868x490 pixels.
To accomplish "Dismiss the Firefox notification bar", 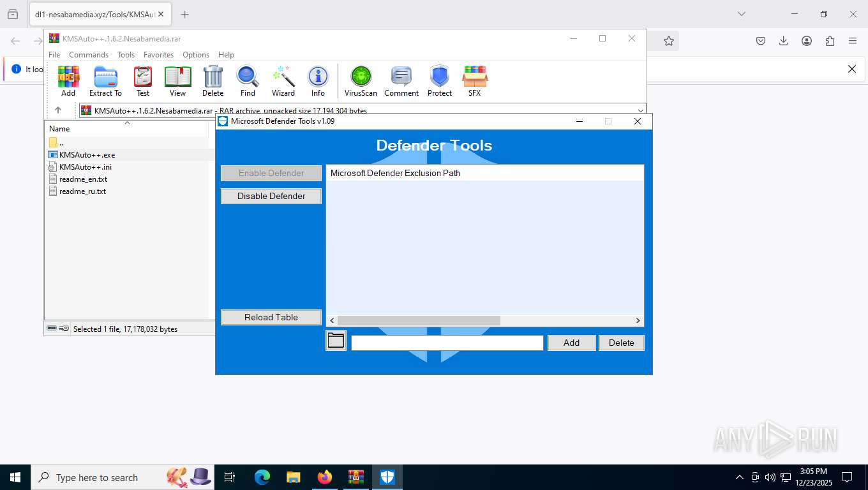I will click(x=851, y=69).
